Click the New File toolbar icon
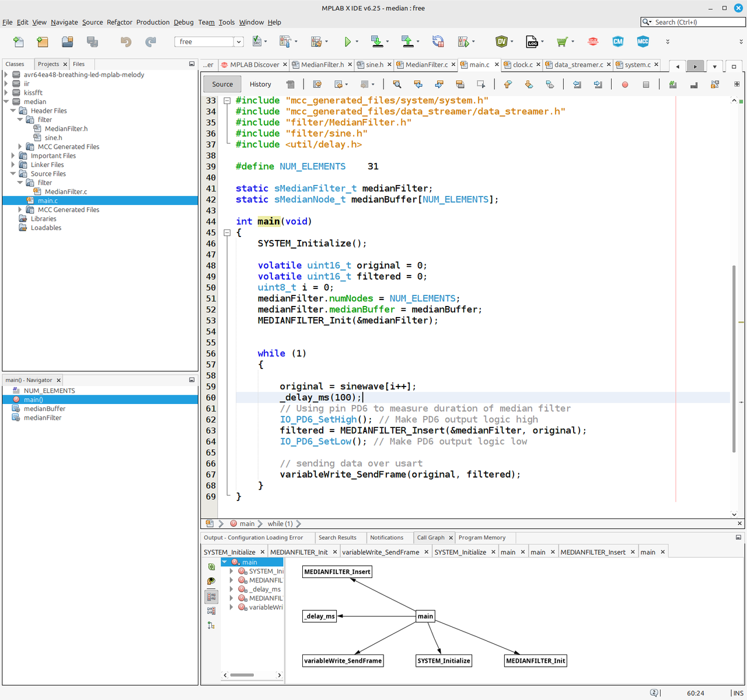This screenshot has width=747, height=700. click(19, 41)
